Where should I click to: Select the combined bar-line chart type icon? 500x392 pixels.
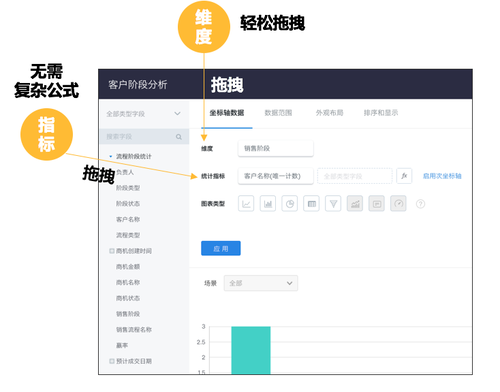pyautogui.click(x=355, y=204)
